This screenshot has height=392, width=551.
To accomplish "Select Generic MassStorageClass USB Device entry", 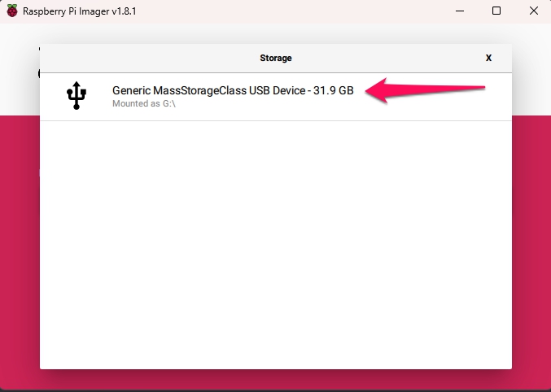I will point(232,91).
